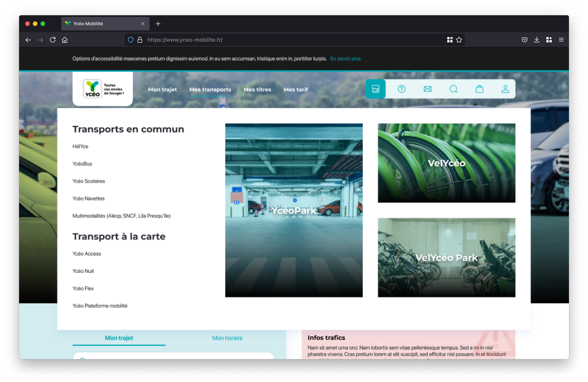Open the Ycéo Scolaires link
Image resolution: width=588 pixels, height=382 pixels.
point(89,181)
